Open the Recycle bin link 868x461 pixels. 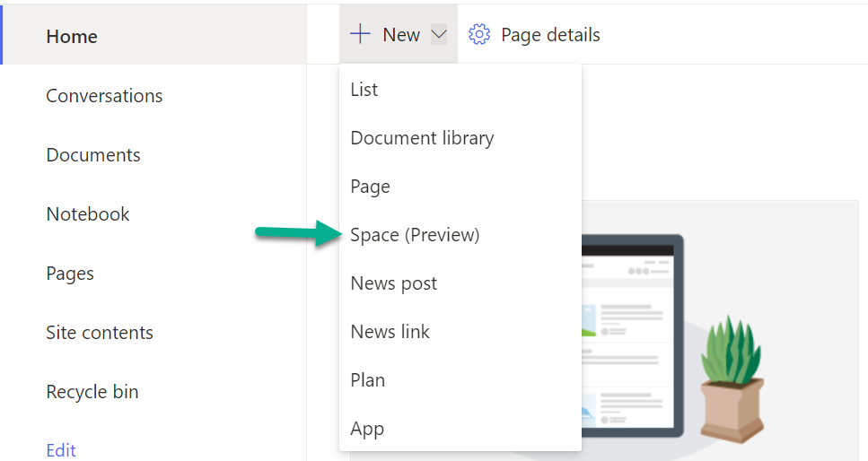coord(92,392)
